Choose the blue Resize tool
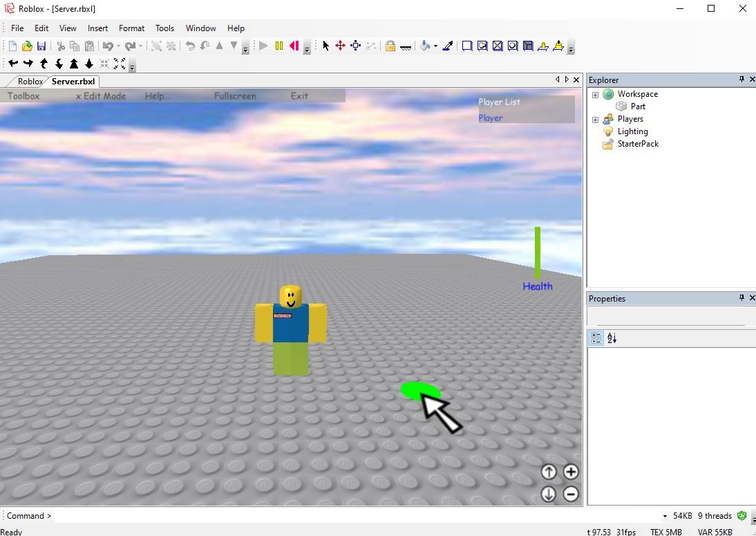The image size is (756, 536). (x=356, y=46)
